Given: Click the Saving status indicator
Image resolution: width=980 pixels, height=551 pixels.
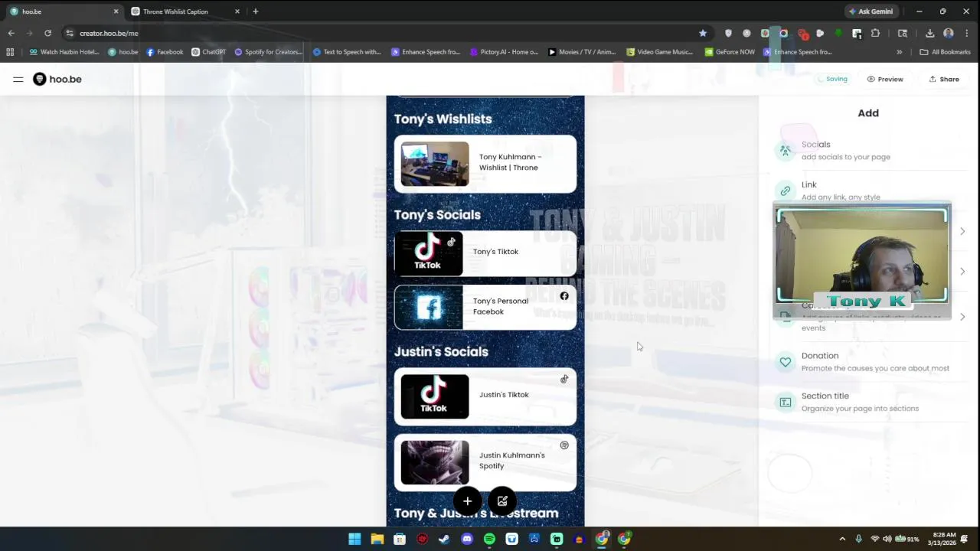Looking at the screenshot, I should pos(832,79).
